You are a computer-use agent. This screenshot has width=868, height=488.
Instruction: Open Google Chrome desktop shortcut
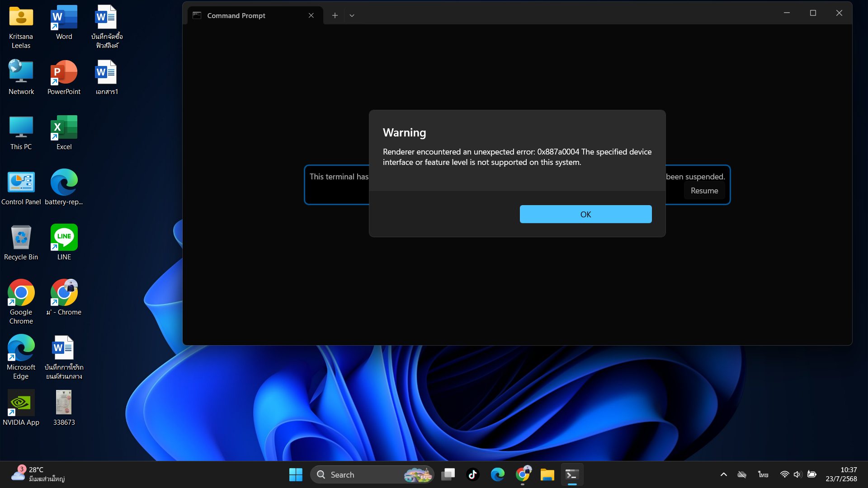pyautogui.click(x=21, y=302)
